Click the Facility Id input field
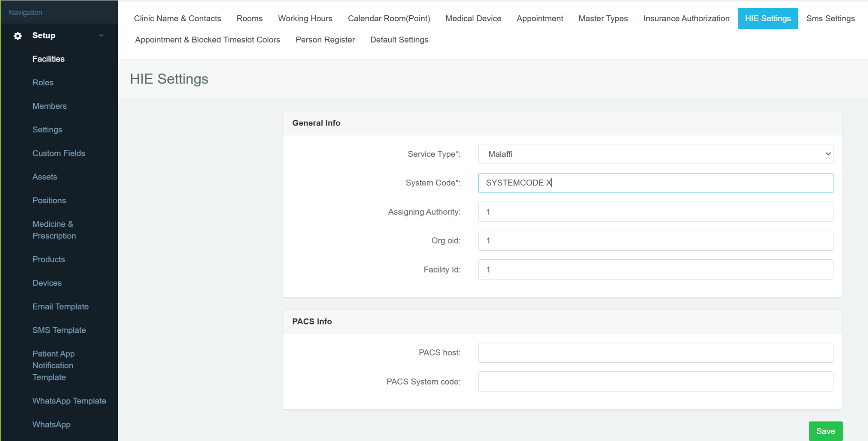The height and width of the screenshot is (441, 868). click(656, 270)
